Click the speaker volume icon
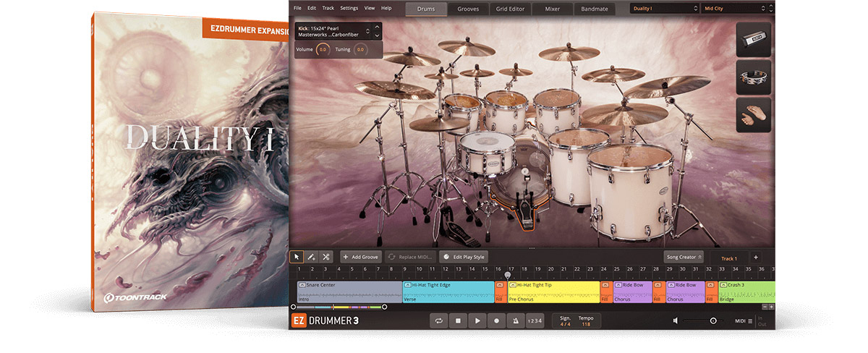The height and width of the screenshot is (353, 868). coord(675,320)
